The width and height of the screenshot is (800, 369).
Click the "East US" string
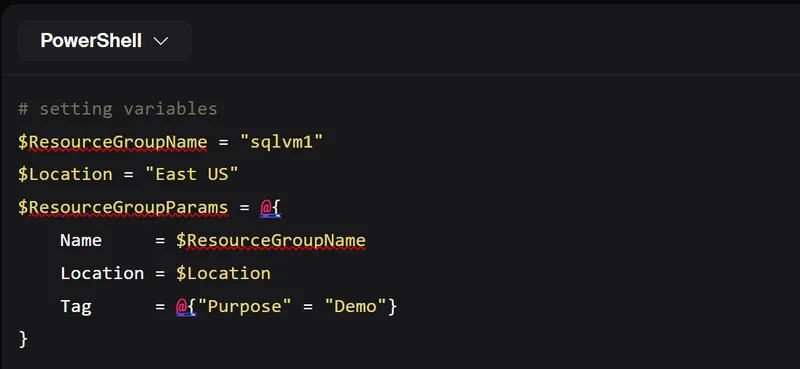tap(192, 175)
